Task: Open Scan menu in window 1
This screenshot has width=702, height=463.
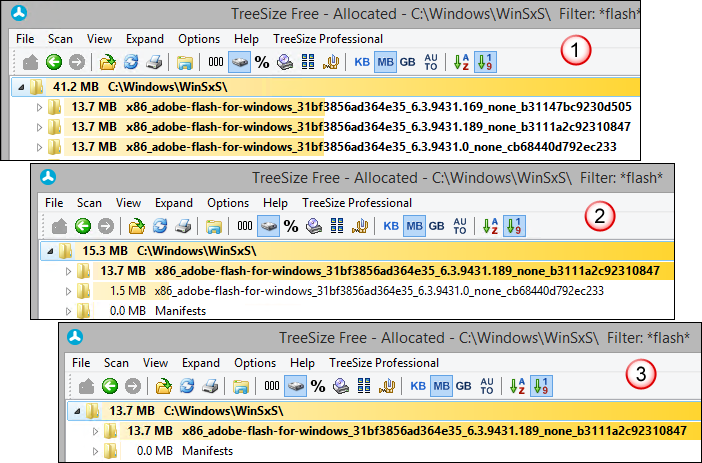Action: (60, 39)
